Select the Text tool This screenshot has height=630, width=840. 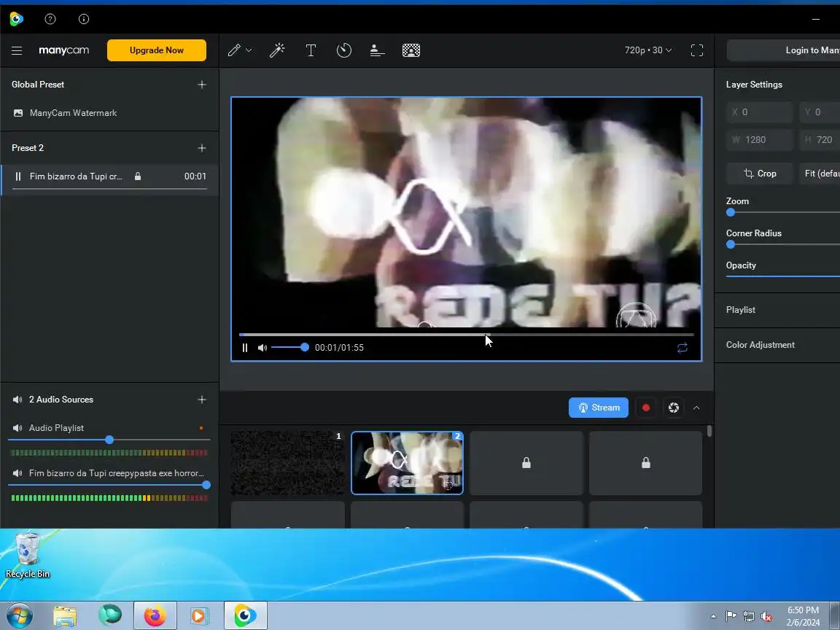tap(311, 50)
